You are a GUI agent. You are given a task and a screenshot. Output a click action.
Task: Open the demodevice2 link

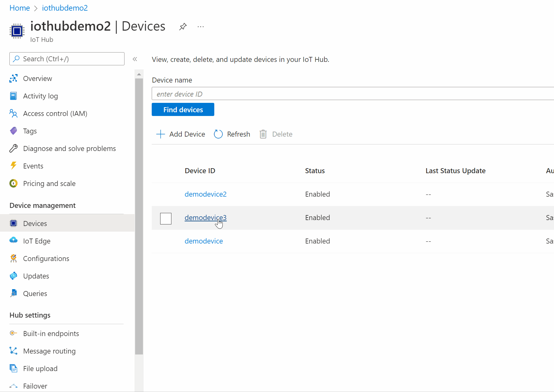click(x=206, y=194)
